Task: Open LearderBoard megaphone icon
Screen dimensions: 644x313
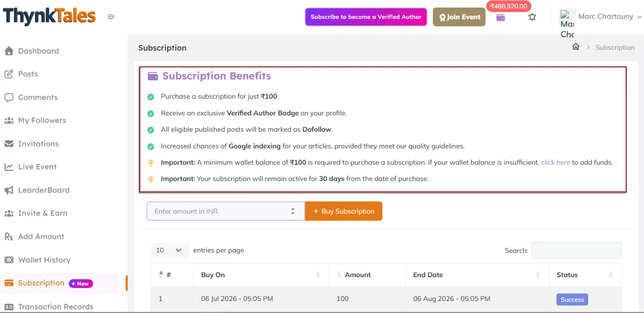Action: tap(9, 190)
